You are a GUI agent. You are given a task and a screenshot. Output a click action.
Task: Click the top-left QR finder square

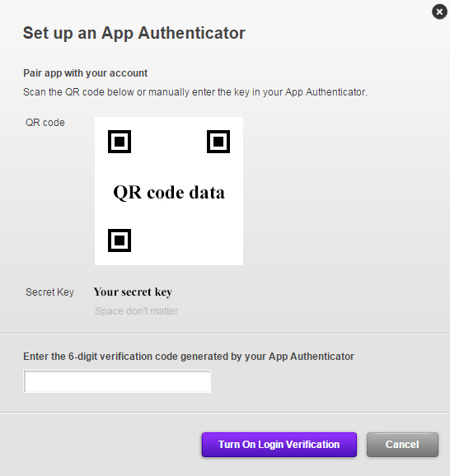pyautogui.click(x=120, y=142)
